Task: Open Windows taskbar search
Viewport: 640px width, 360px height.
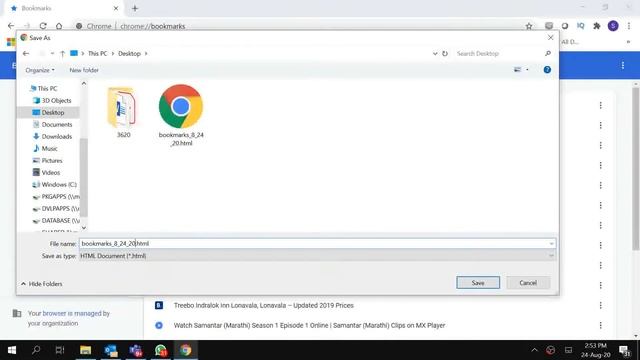Action: [x=36, y=350]
